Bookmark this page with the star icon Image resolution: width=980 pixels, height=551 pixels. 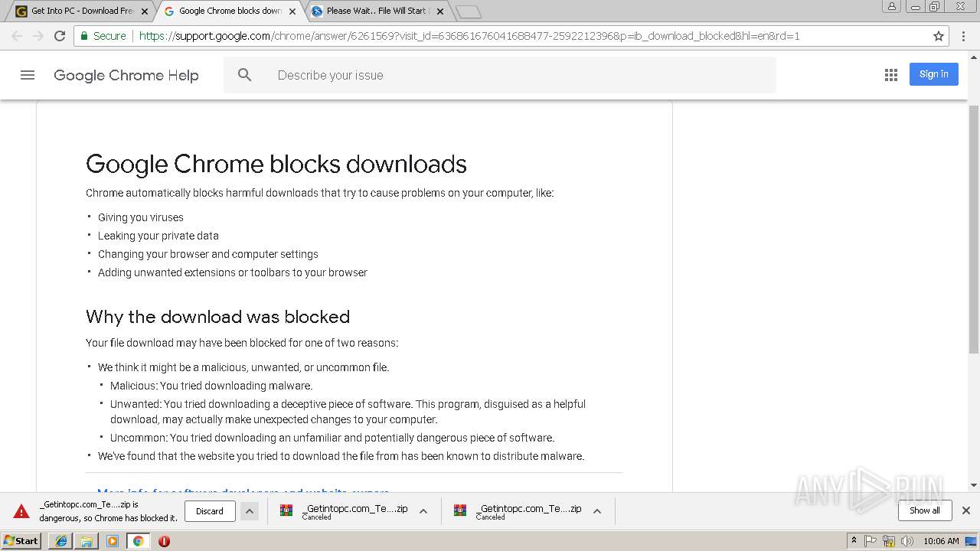(939, 36)
